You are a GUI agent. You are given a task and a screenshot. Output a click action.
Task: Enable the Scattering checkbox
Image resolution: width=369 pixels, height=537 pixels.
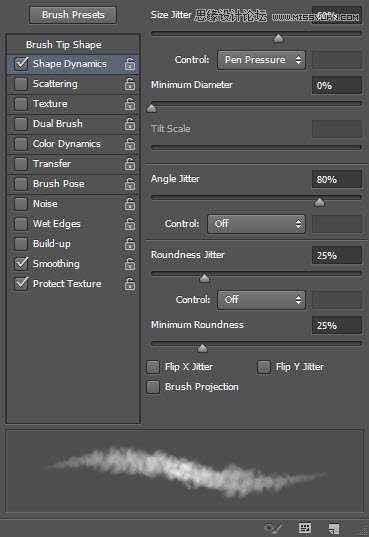click(x=21, y=84)
